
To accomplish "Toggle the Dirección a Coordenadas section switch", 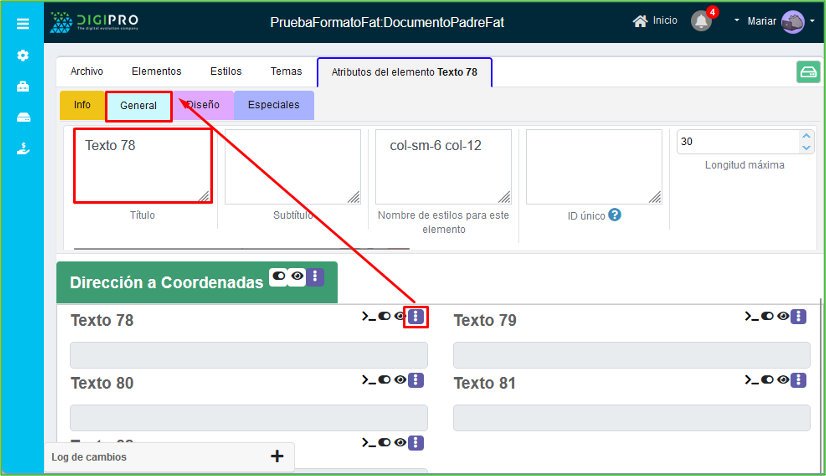I will pyautogui.click(x=278, y=276).
